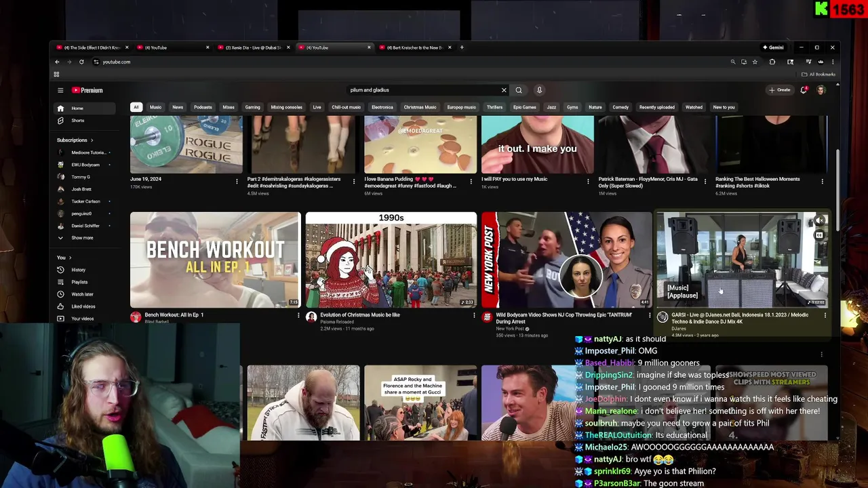Screen dimensions: 868x488
Task: Click the YouTube Premium logo
Action: [x=87, y=90]
